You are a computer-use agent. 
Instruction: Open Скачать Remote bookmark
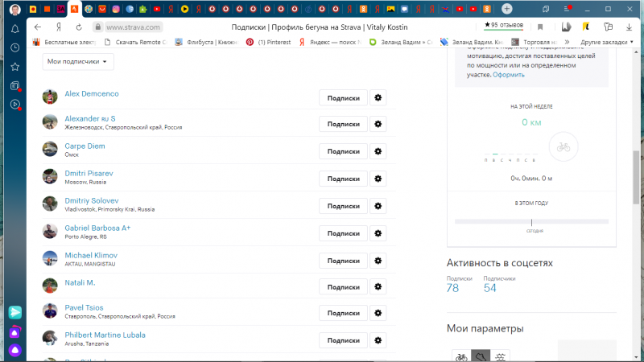tap(136, 42)
